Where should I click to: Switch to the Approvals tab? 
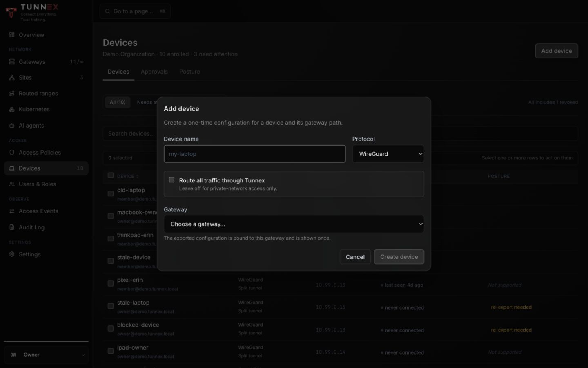(x=154, y=72)
